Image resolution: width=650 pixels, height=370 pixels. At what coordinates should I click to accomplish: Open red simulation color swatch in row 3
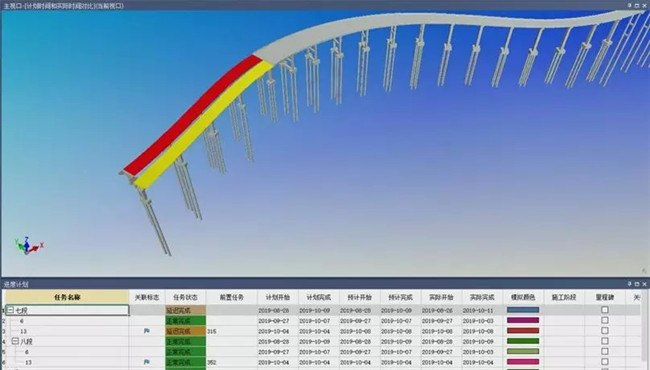pos(523,331)
